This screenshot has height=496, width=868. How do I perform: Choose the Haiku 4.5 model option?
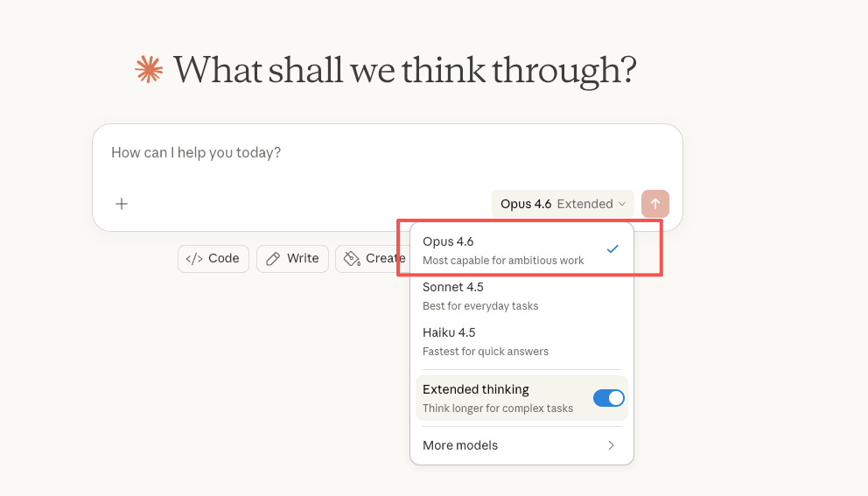(449, 332)
